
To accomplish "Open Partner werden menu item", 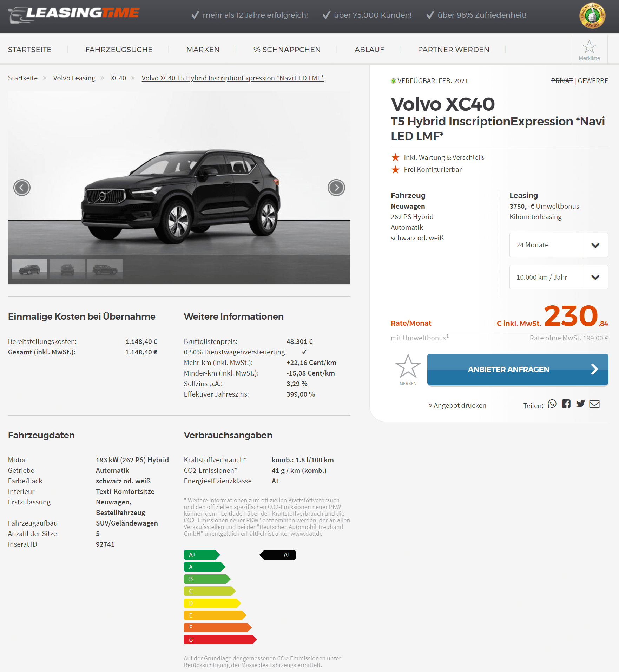I will pyautogui.click(x=453, y=50).
